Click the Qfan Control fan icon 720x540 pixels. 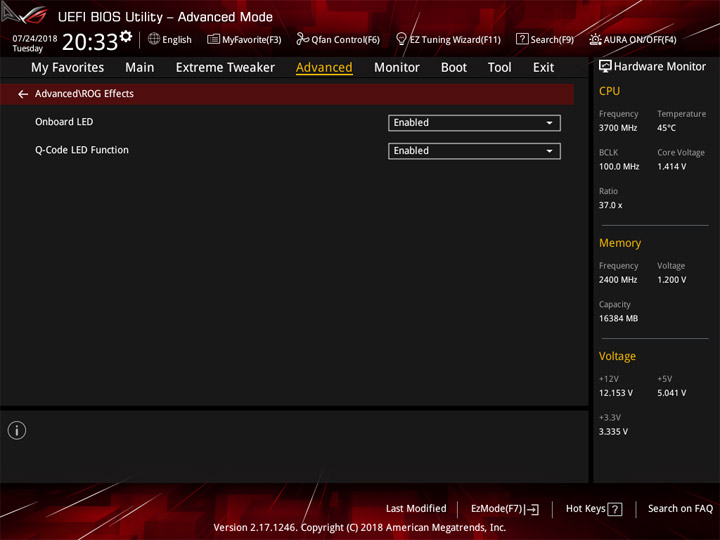[302, 39]
